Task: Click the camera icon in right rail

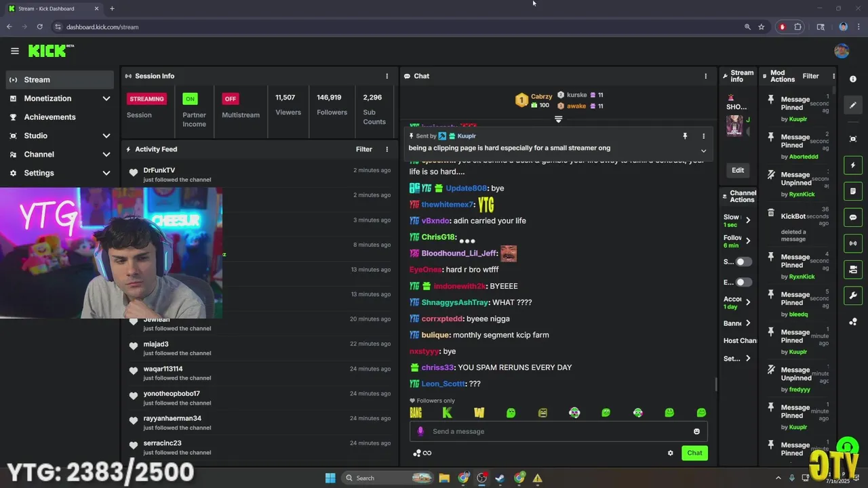Action: pyautogui.click(x=853, y=270)
